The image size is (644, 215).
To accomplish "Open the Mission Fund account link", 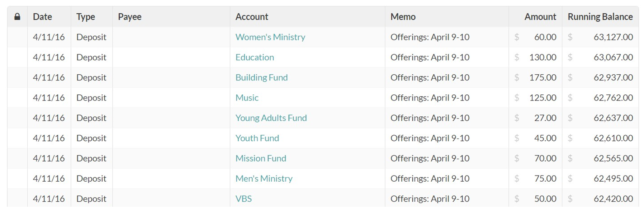I will click(261, 158).
